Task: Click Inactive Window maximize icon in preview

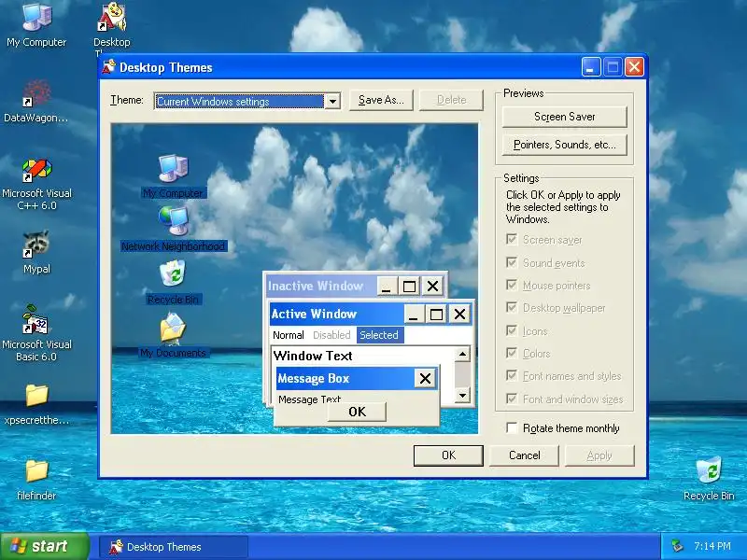Action: click(x=409, y=287)
